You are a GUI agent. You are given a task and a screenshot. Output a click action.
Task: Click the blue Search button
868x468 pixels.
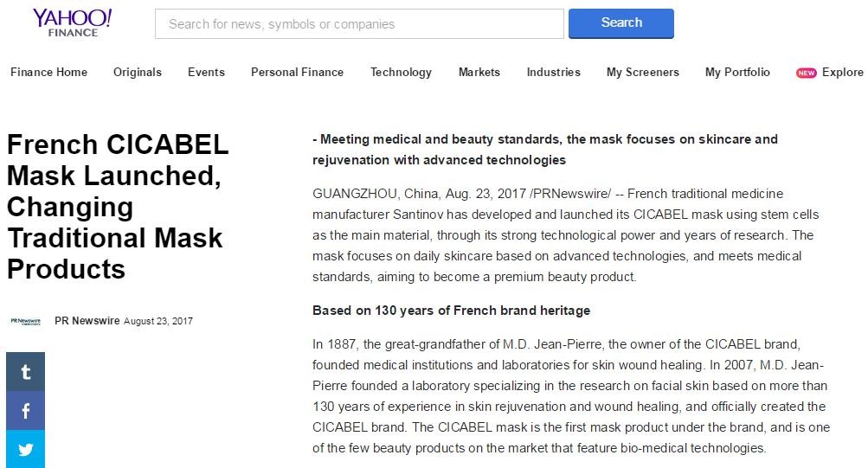coord(621,23)
